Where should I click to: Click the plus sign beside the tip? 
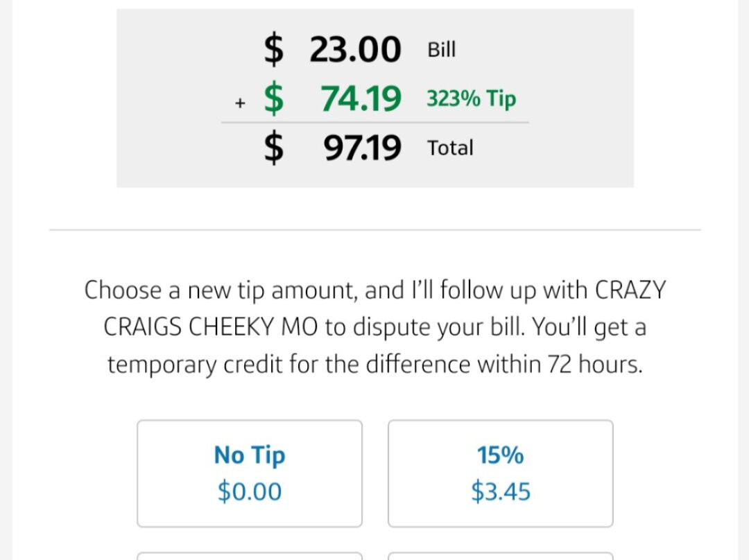[240, 103]
